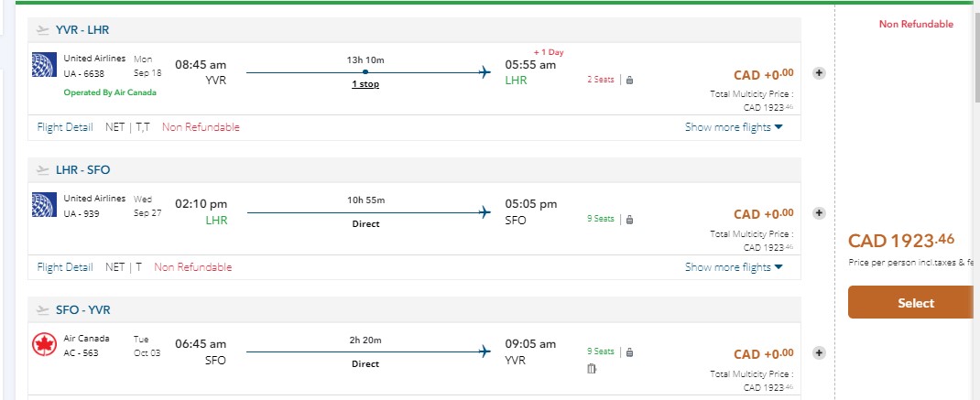Click the plane icon in the YVR - LHR header
The height and width of the screenshot is (400, 980).
pos(43,30)
